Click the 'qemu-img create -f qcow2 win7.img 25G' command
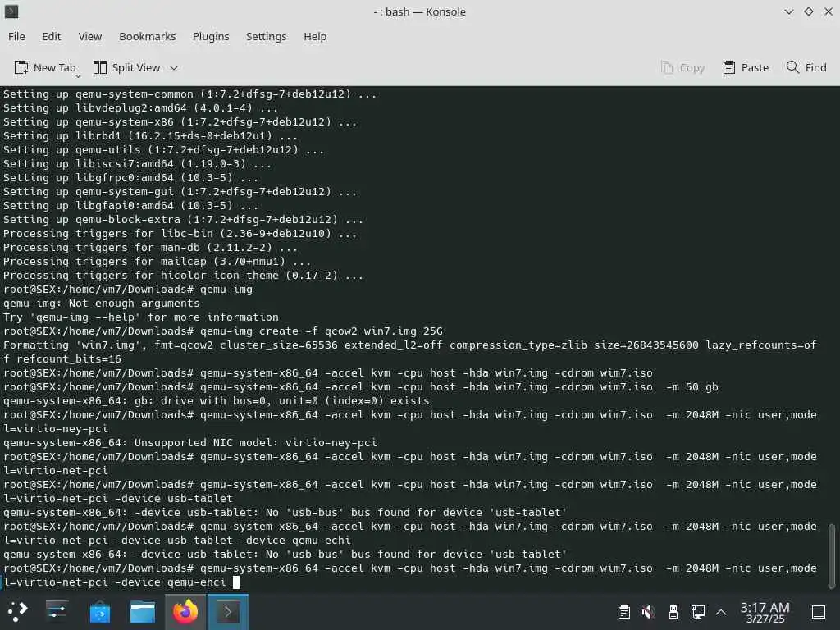The image size is (840, 630). tap(322, 331)
